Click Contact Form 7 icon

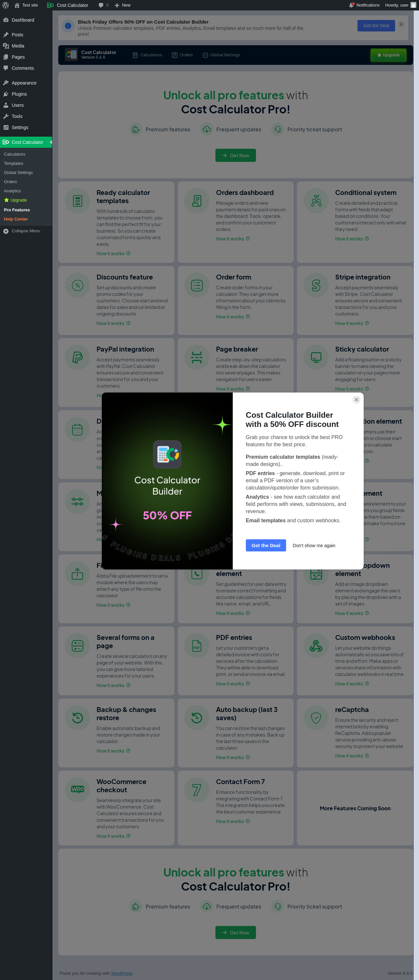197,790
